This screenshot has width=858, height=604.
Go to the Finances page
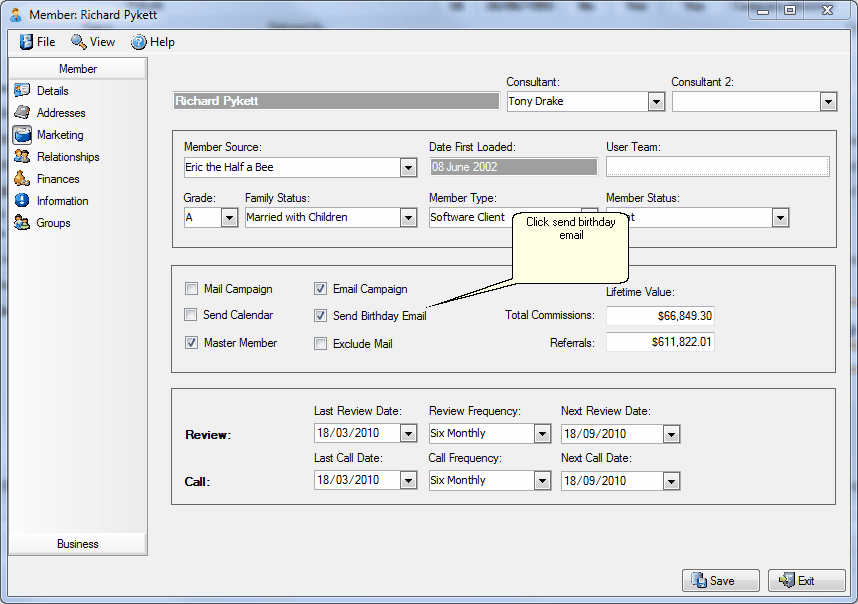[x=58, y=179]
